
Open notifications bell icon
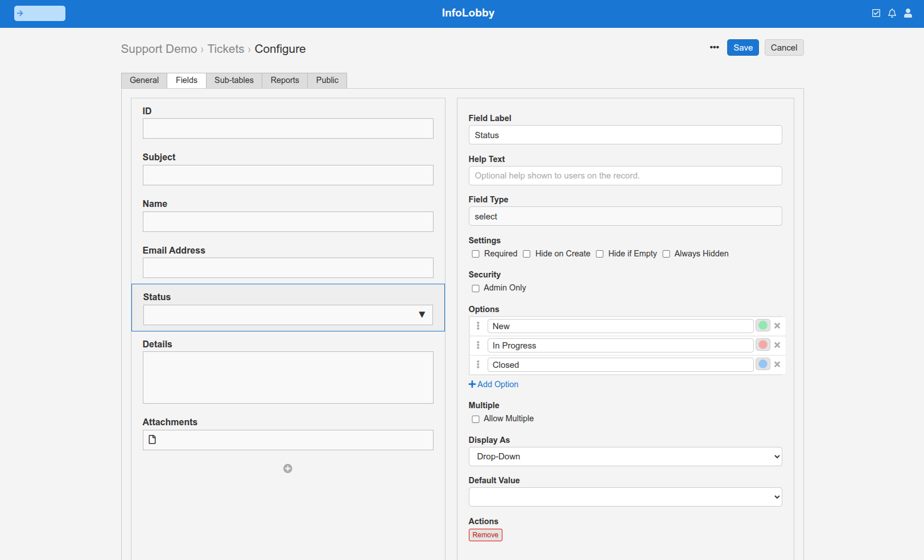click(892, 13)
